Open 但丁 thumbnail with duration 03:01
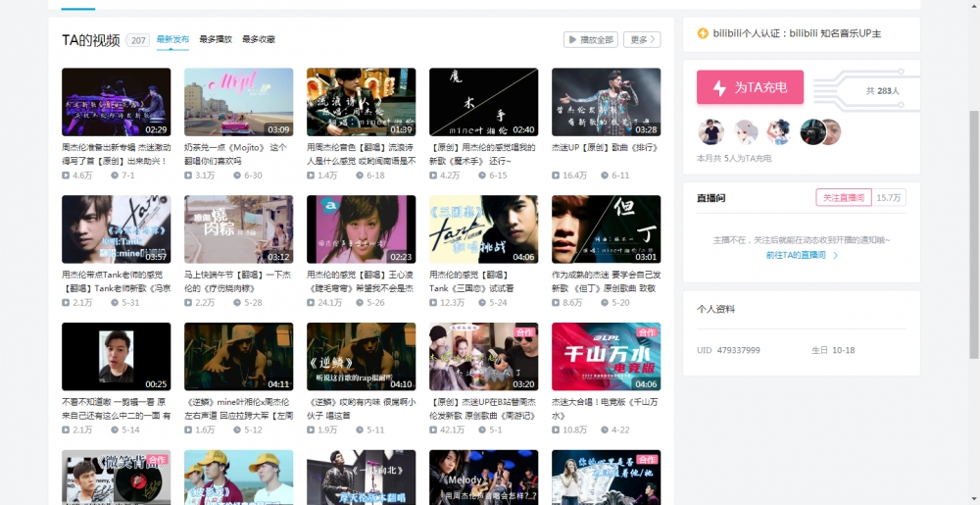Viewport: 980px width, 505px height. [x=607, y=229]
